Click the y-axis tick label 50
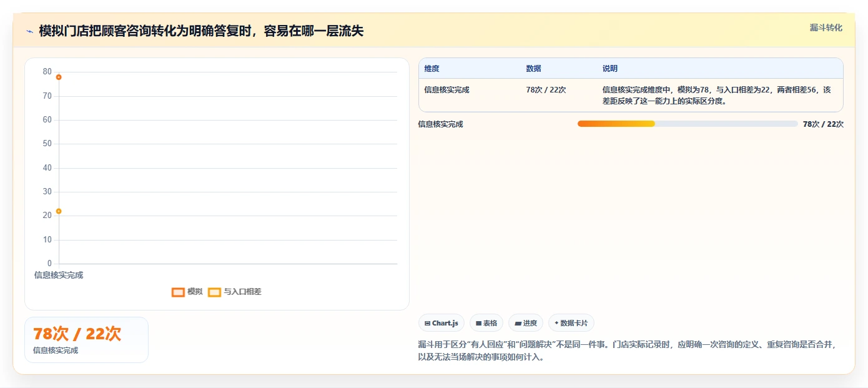The image size is (868, 388). click(47, 144)
